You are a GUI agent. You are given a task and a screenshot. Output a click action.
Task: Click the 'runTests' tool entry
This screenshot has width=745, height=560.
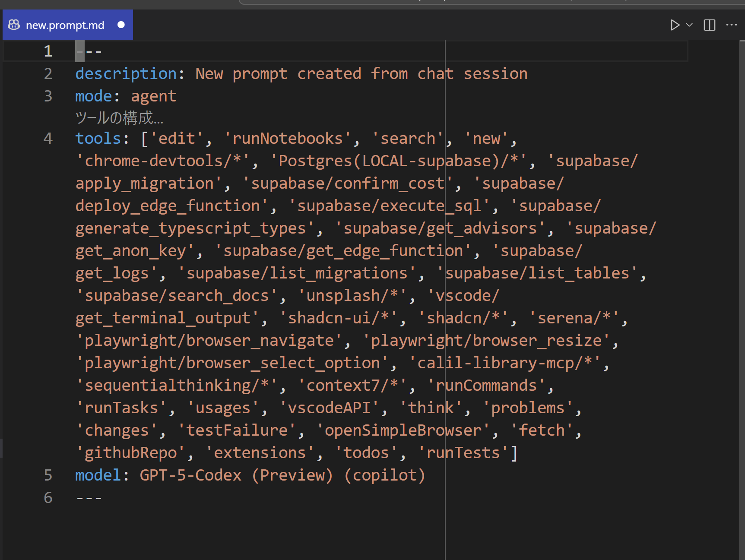pos(463,453)
